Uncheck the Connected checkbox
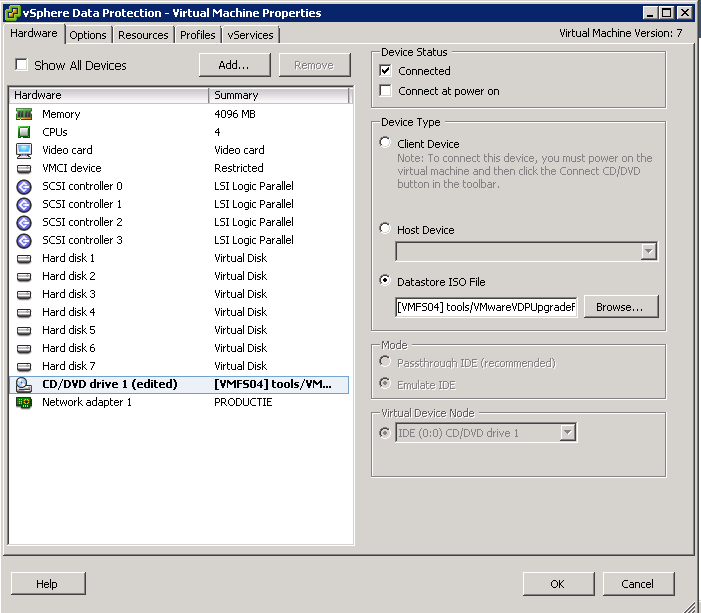 [385, 71]
